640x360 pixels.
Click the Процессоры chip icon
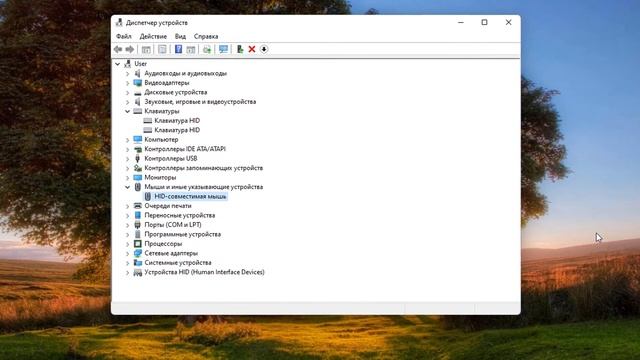[x=138, y=244]
